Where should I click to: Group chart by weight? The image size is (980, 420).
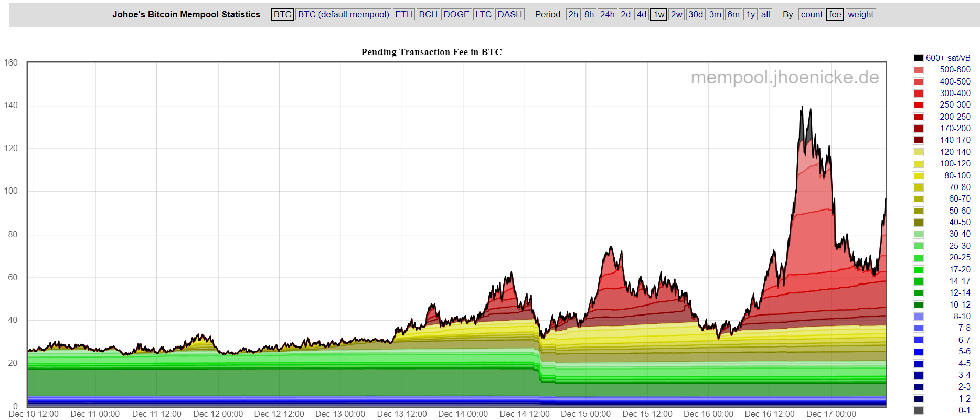coord(861,14)
